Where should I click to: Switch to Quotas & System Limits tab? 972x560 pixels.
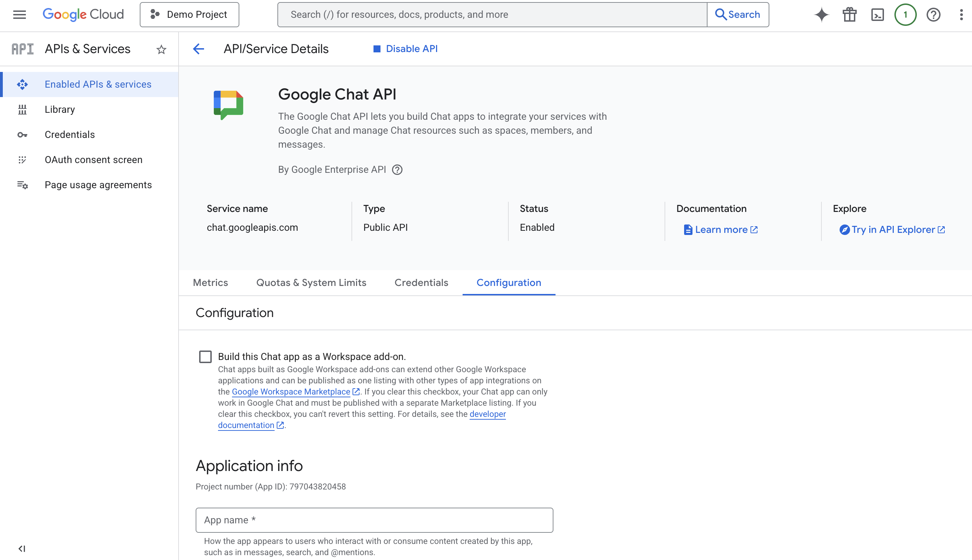[x=311, y=283]
